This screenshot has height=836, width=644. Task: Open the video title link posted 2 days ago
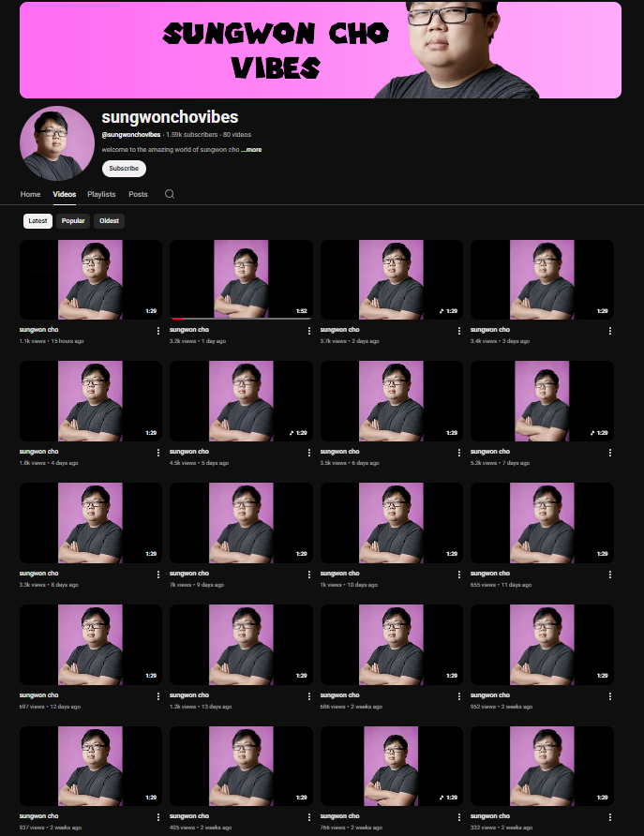click(340, 330)
